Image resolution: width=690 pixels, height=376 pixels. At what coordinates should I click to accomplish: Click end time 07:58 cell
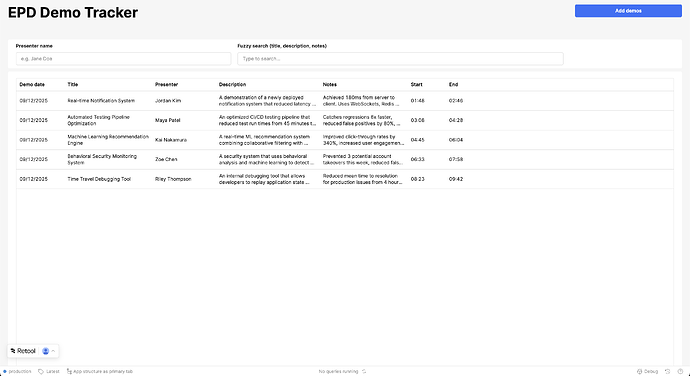tap(456, 159)
